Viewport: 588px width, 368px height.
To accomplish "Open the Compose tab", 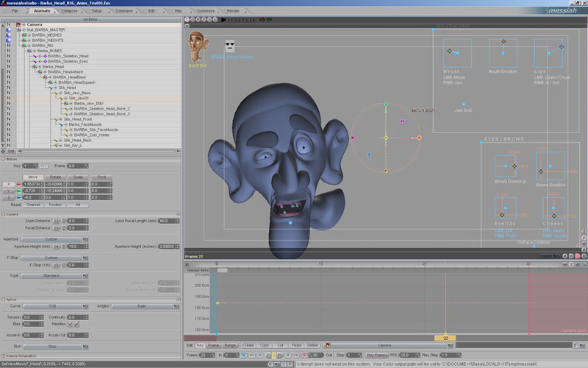I will click(x=70, y=11).
